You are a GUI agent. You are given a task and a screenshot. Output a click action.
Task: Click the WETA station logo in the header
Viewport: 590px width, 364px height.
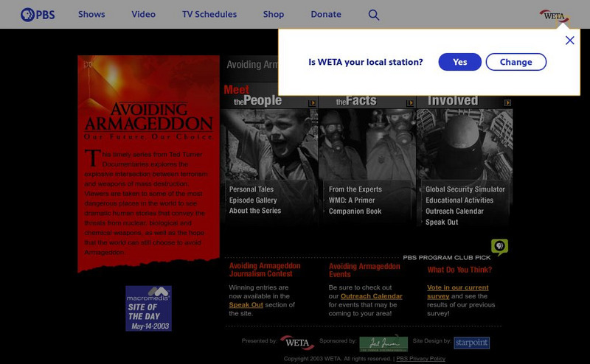555,16
